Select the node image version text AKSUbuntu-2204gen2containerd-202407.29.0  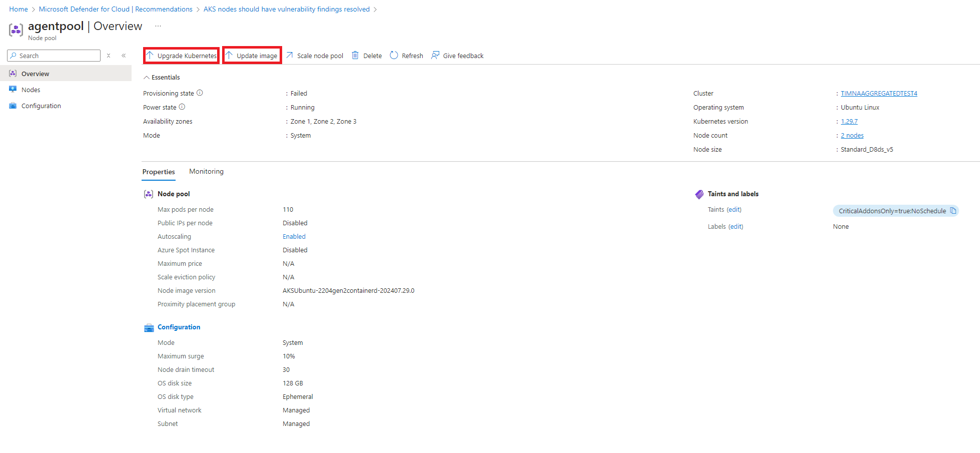(348, 291)
